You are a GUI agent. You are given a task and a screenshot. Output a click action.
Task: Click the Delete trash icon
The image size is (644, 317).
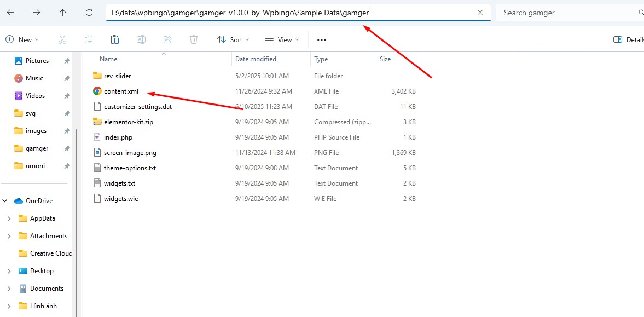tap(194, 39)
